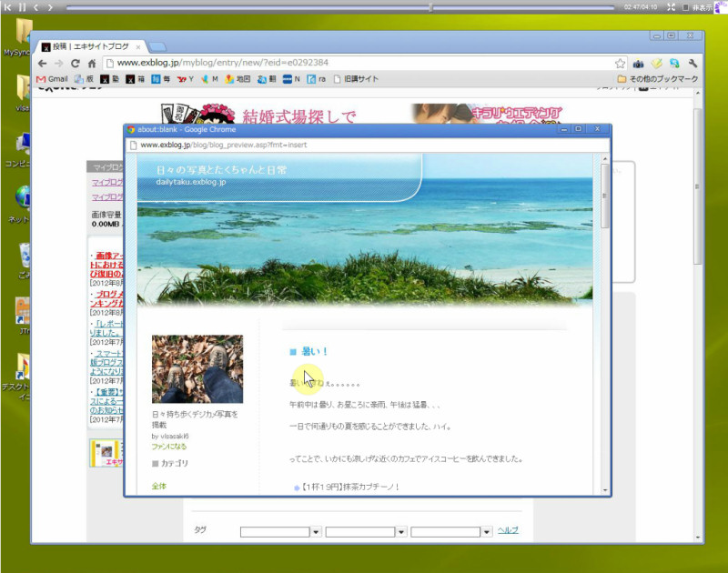
Task: Click the red 画像ア news link
Action: [106, 265]
